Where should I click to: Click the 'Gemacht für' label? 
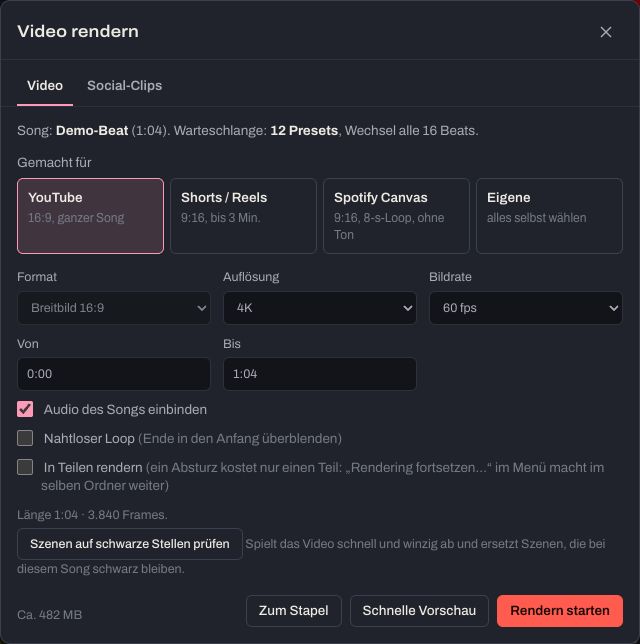54,163
